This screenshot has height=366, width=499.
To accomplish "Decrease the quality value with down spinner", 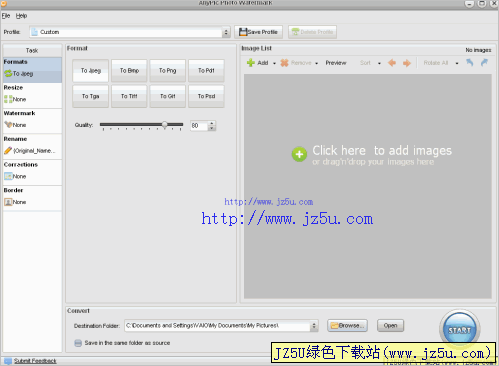I will coord(212,128).
